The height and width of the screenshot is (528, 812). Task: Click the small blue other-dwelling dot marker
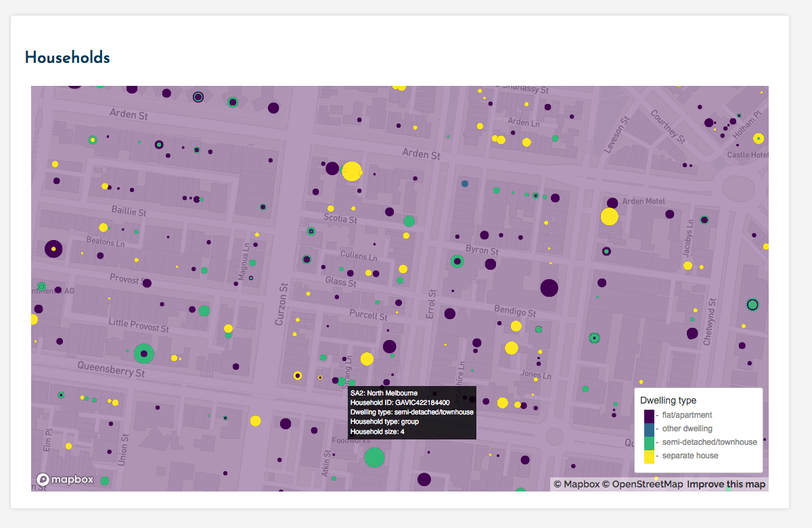tap(465, 183)
